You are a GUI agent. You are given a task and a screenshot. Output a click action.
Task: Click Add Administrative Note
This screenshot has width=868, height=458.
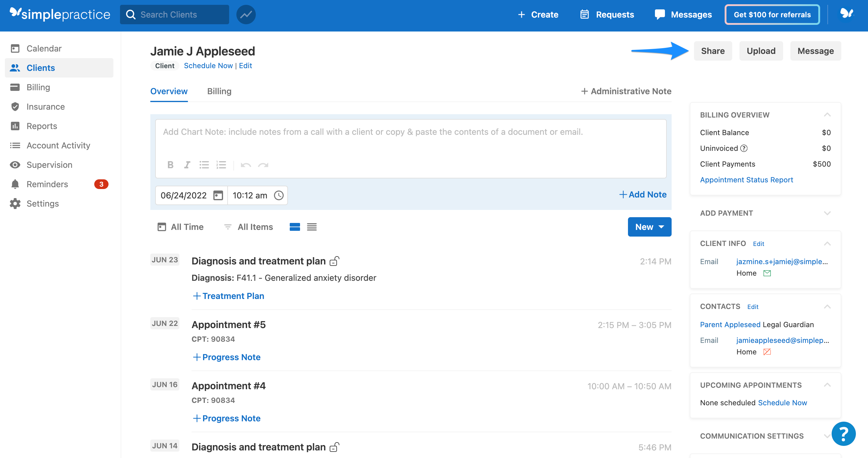coord(626,91)
